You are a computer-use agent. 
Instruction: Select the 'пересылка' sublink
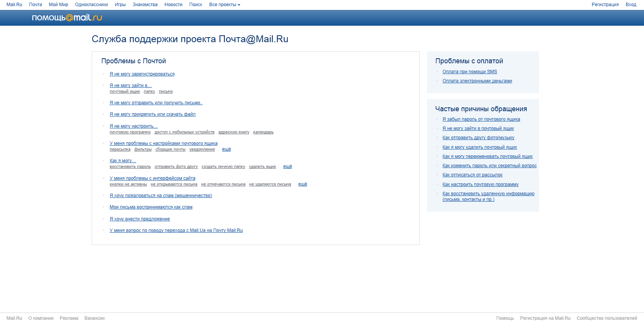[120, 150]
